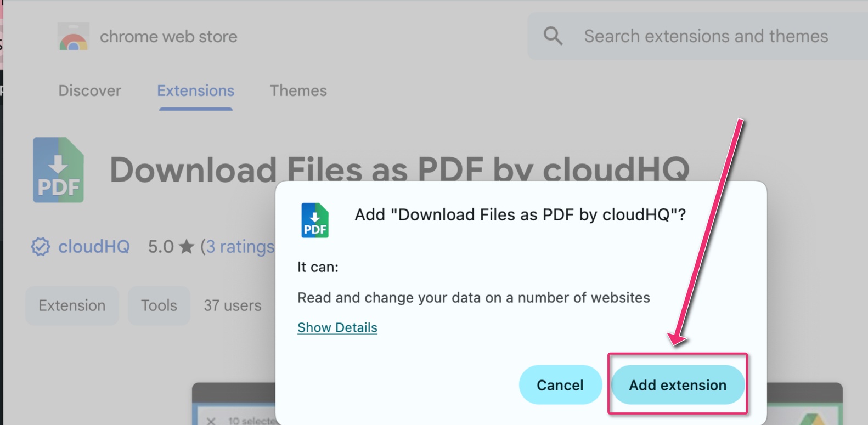Click the rating star icon
This screenshot has width=868, height=425.
187,247
